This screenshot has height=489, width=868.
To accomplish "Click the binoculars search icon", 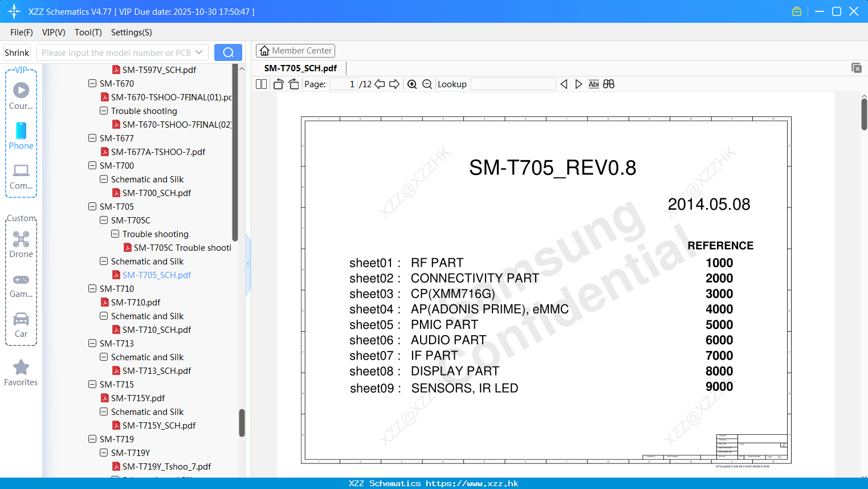I will click(x=609, y=84).
